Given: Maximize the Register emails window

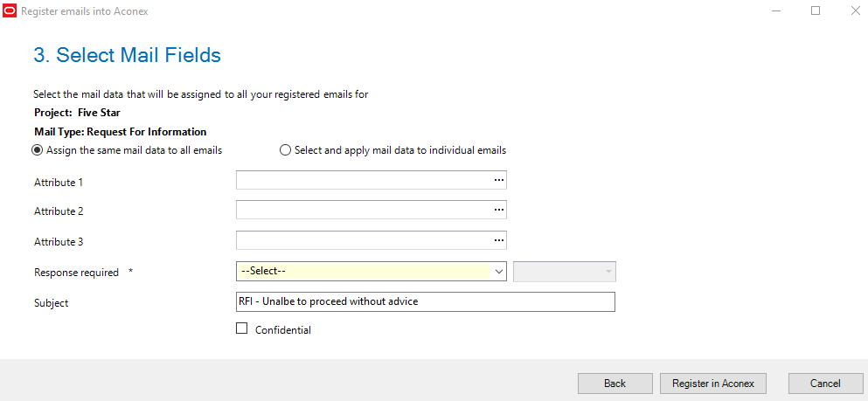Looking at the screenshot, I should point(816,11).
